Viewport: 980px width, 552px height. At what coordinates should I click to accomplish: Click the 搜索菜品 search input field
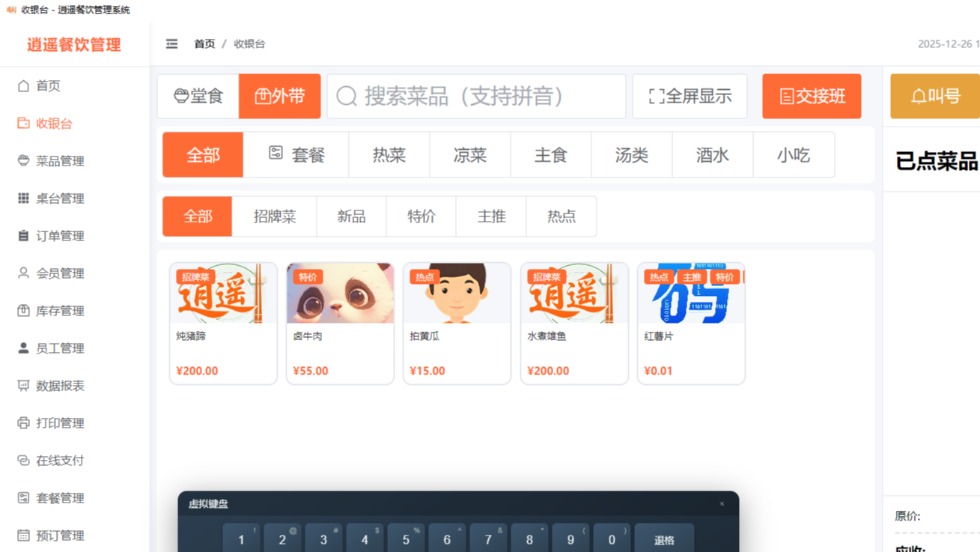point(476,96)
